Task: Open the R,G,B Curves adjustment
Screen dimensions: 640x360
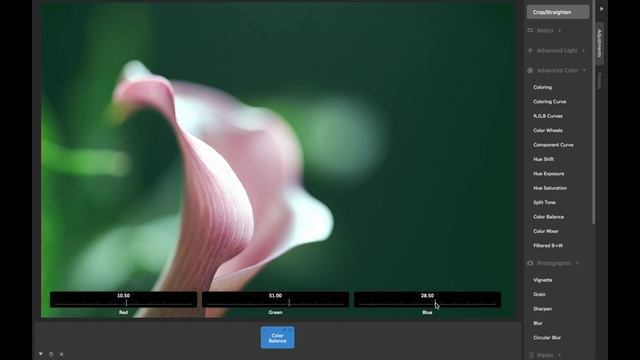Action: (548, 116)
